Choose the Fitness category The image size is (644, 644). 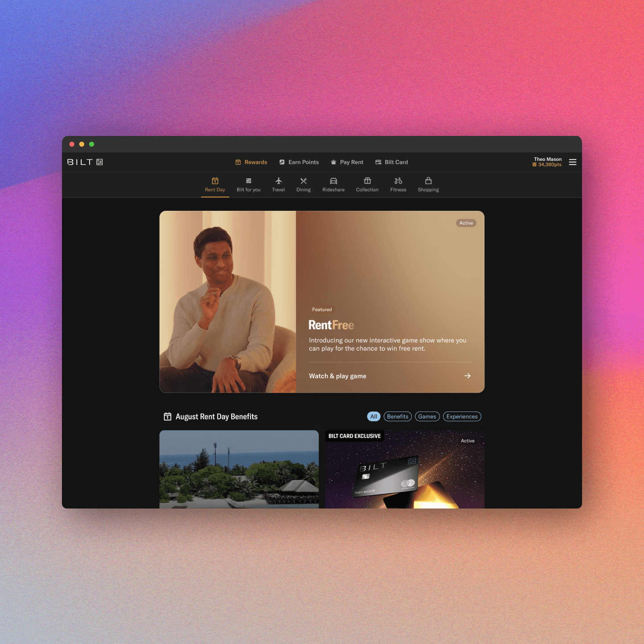[x=398, y=185]
